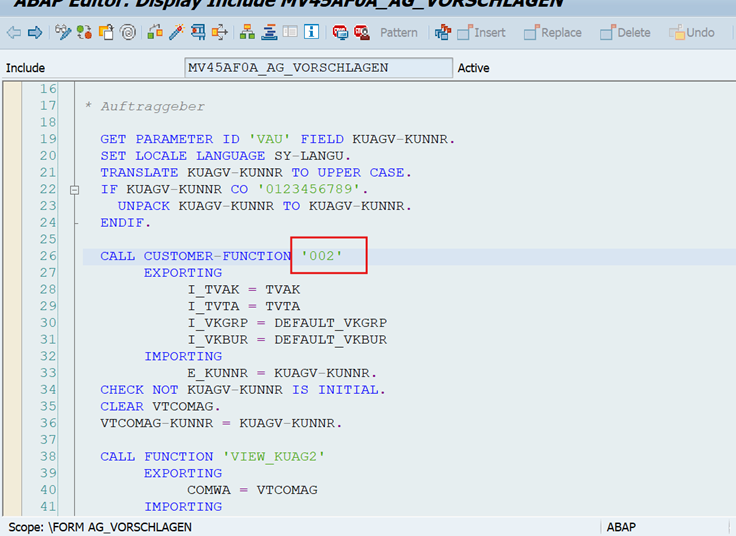Click 'CLEAR VTCOMAG.' line

click(160, 406)
